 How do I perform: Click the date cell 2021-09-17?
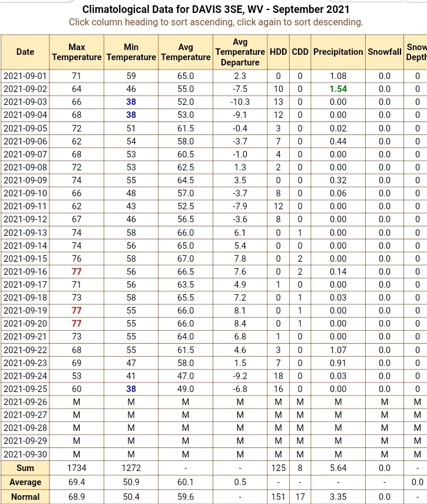[25, 285]
